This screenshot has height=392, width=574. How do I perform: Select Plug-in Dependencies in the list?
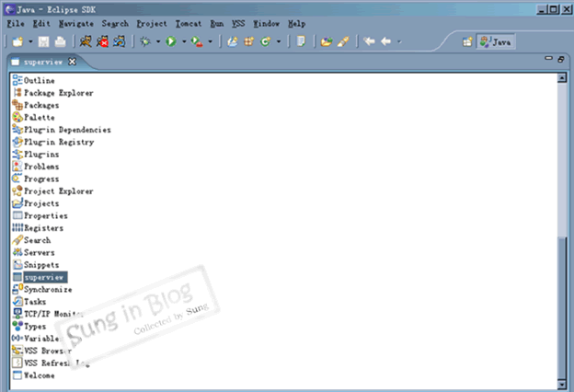62,130
